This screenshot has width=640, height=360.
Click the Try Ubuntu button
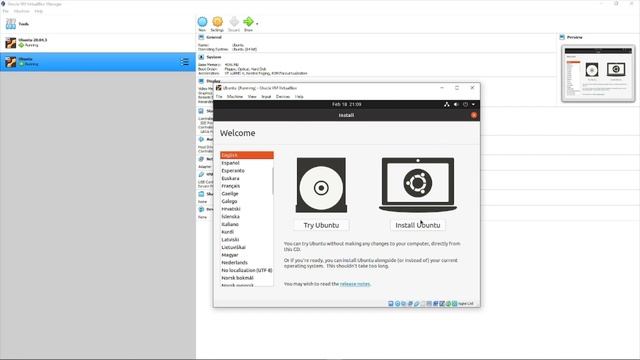[x=321, y=225]
